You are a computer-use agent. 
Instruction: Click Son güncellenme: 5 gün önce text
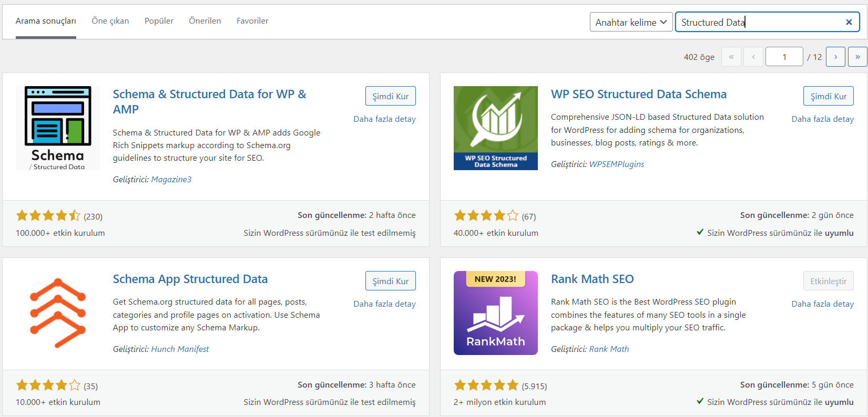[797, 385]
